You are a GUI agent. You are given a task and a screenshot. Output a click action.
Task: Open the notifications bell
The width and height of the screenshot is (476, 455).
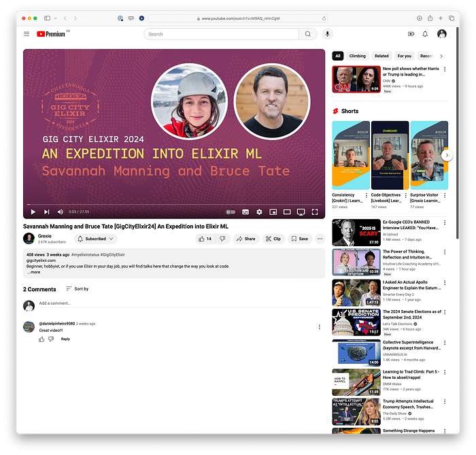click(425, 34)
